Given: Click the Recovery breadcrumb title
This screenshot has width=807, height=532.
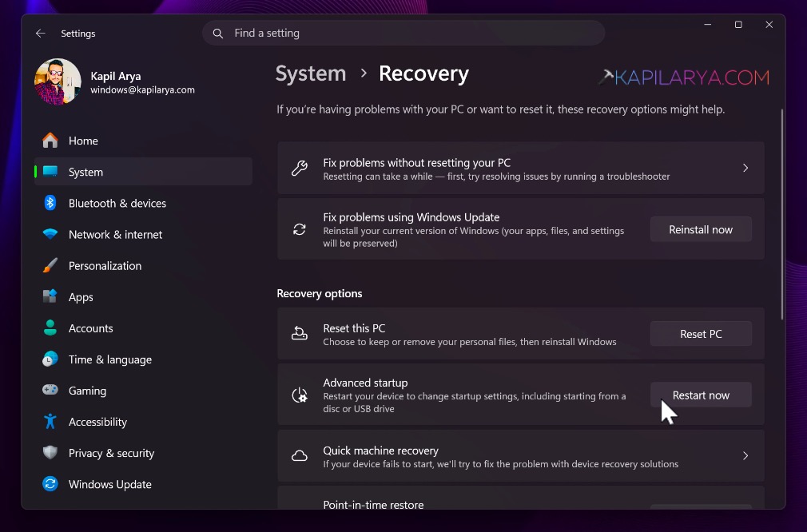Looking at the screenshot, I should [423, 73].
